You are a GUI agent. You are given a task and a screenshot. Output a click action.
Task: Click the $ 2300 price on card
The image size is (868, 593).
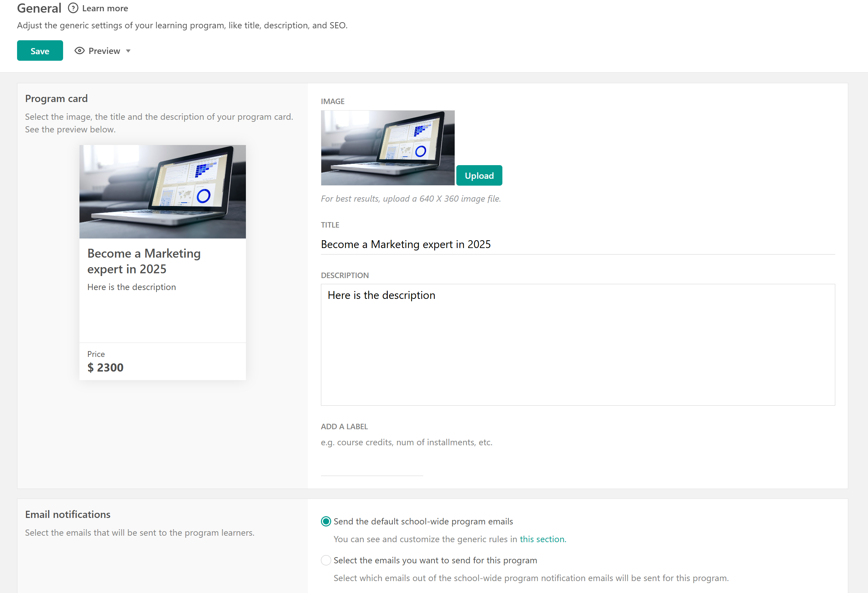pos(105,367)
